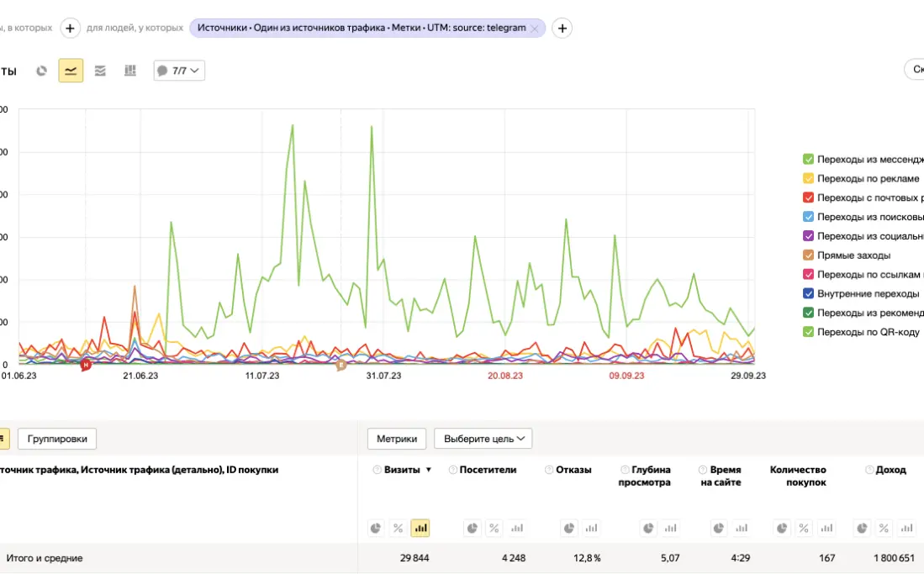Uncheck the Прямые заходы legend checkbox
Screen dimensions: 924x574
pos(808,255)
